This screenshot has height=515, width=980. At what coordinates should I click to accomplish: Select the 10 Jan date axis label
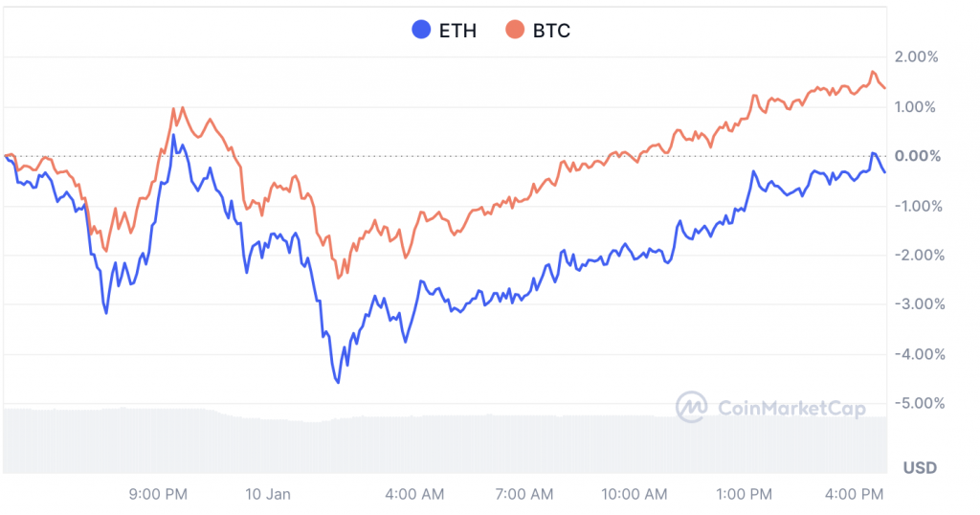click(268, 494)
